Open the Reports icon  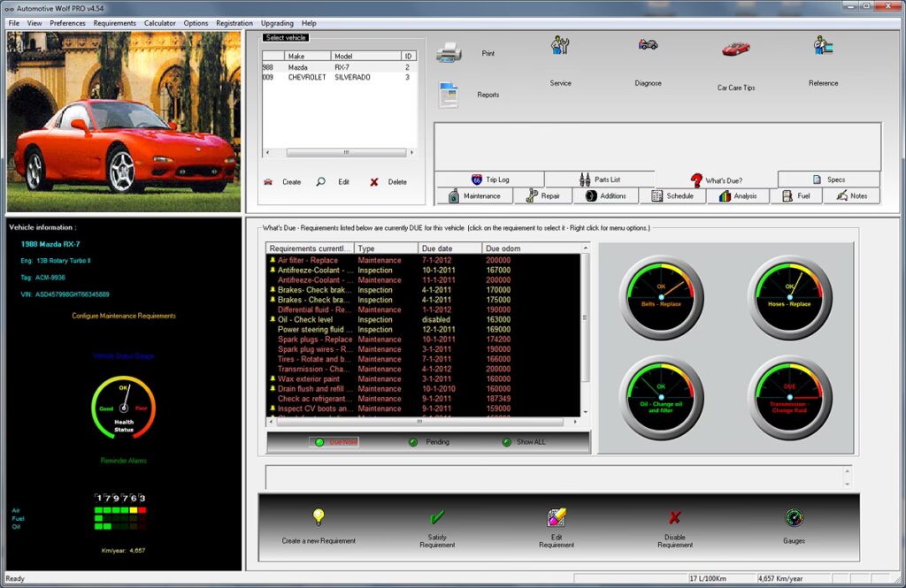click(x=449, y=95)
